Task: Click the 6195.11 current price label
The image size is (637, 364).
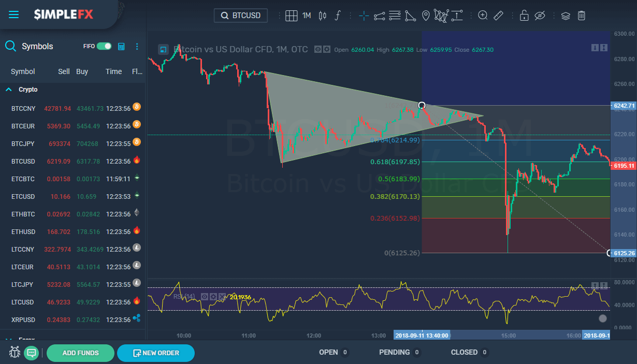Action: coord(624,166)
